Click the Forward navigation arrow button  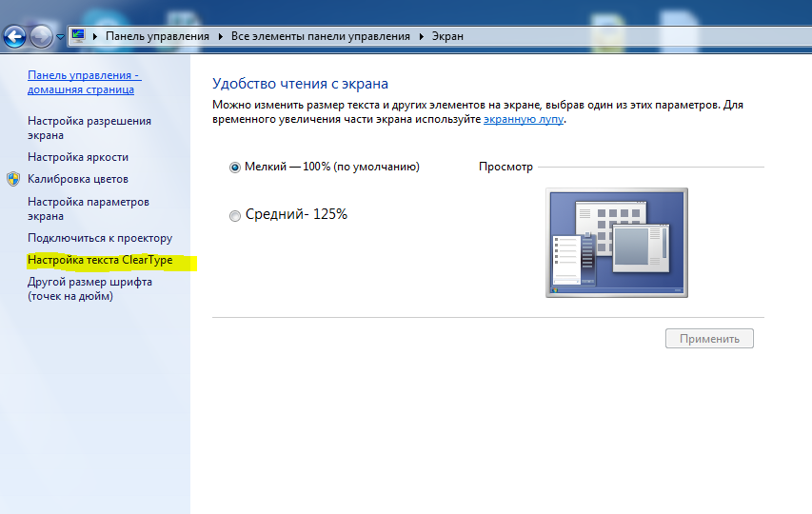point(41,37)
